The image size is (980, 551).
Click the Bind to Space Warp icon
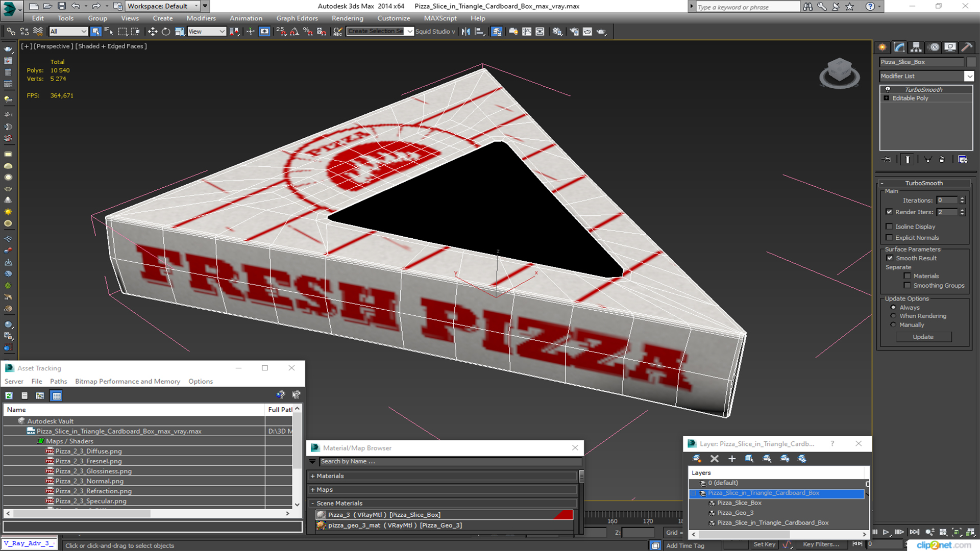click(38, 32)
